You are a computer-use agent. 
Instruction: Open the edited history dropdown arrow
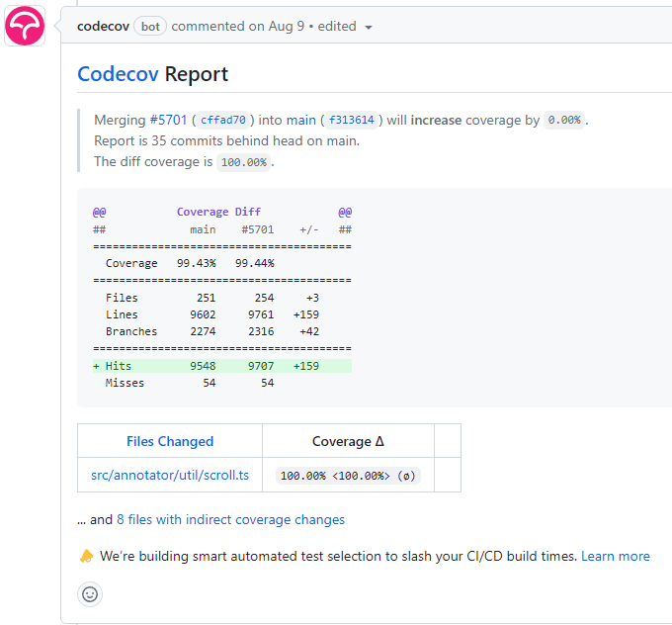coord(369,28)
